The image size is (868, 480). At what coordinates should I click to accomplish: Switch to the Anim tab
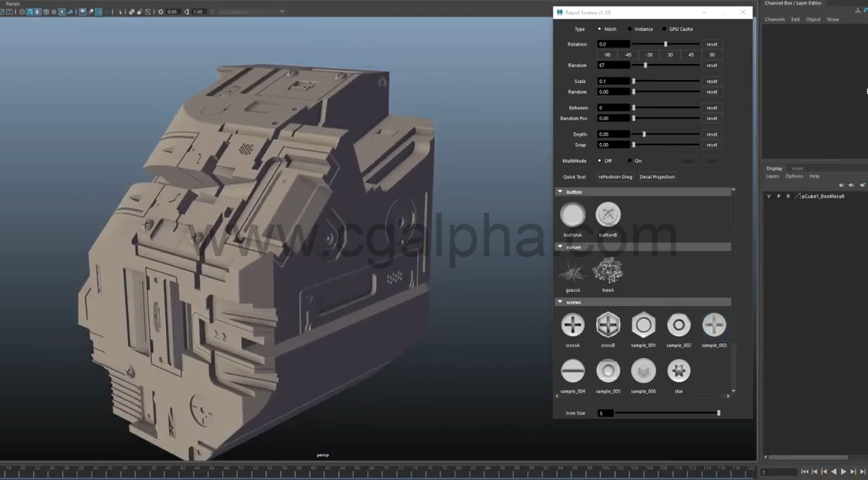tap(797, 168)
